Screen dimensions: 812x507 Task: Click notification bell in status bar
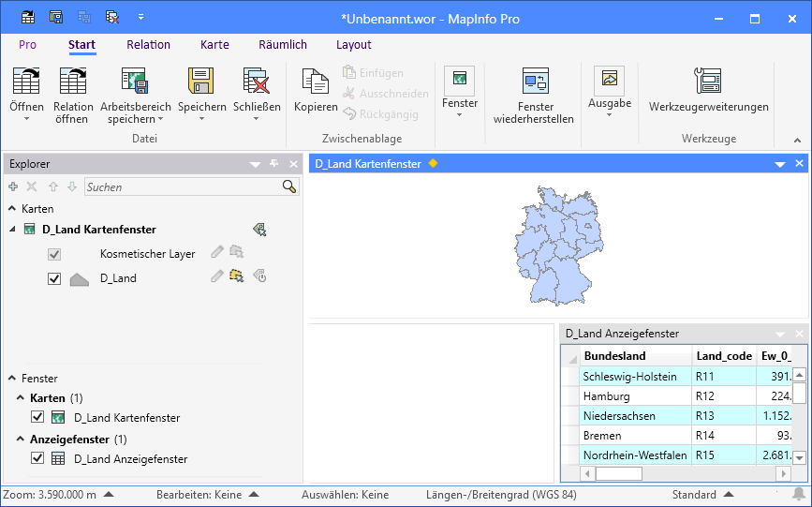click(799, 494)
